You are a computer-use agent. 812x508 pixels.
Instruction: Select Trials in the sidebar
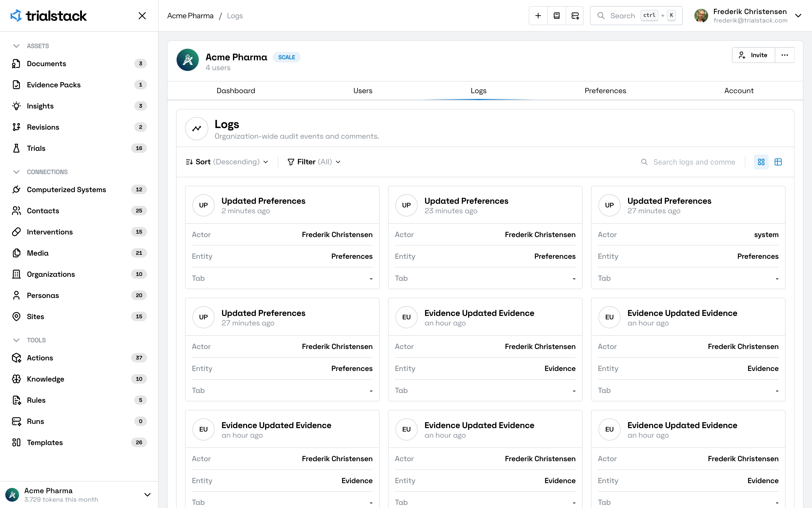coord(79,148)
